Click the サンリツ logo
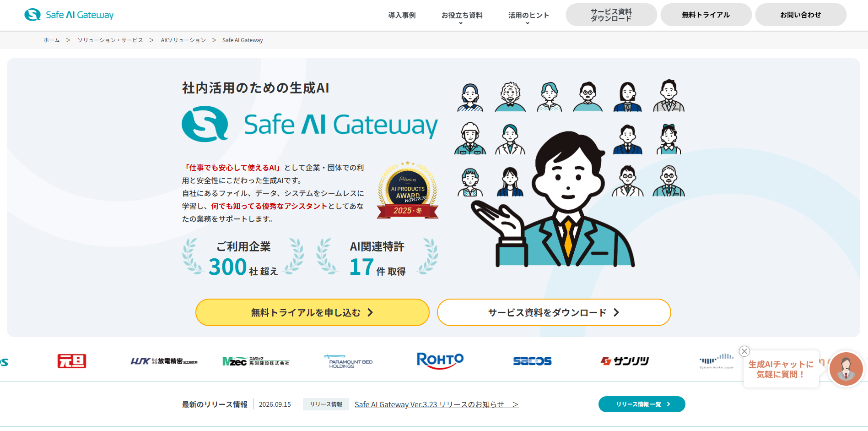 (625, 361)
